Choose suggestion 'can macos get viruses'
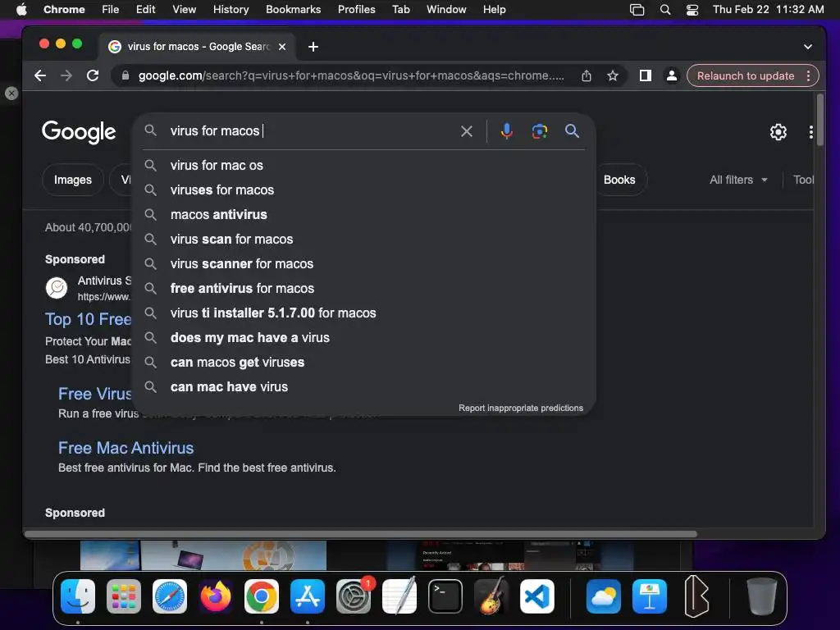 click(x=364, y=363)
